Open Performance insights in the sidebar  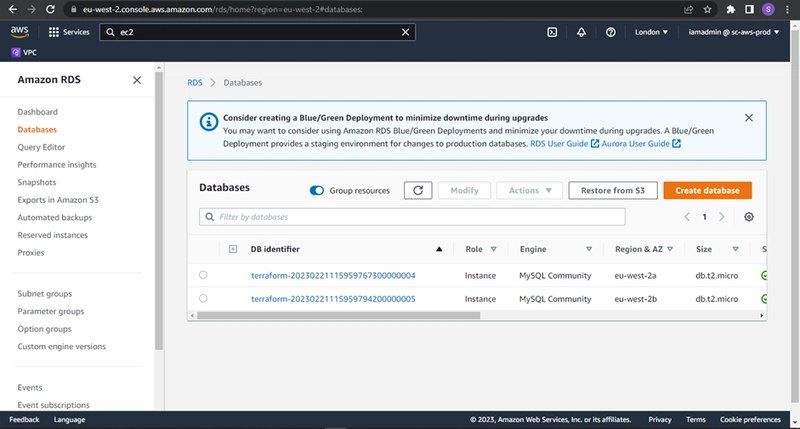57,165
